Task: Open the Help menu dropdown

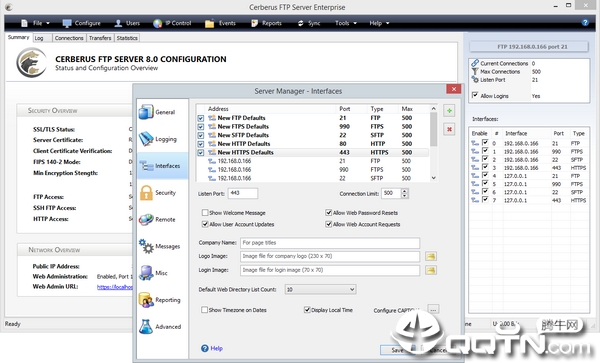Action: pyautogui.click(x=379, y=23)
